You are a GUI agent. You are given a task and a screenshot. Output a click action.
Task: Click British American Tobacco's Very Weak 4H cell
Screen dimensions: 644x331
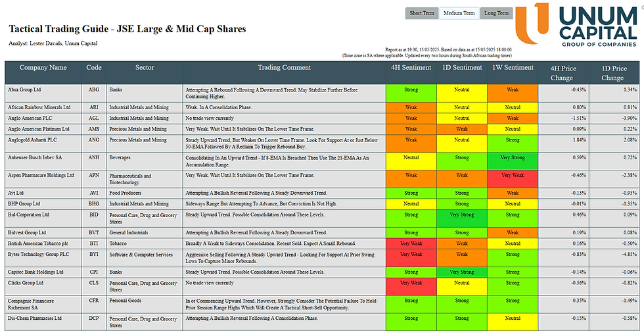(411, 244)
